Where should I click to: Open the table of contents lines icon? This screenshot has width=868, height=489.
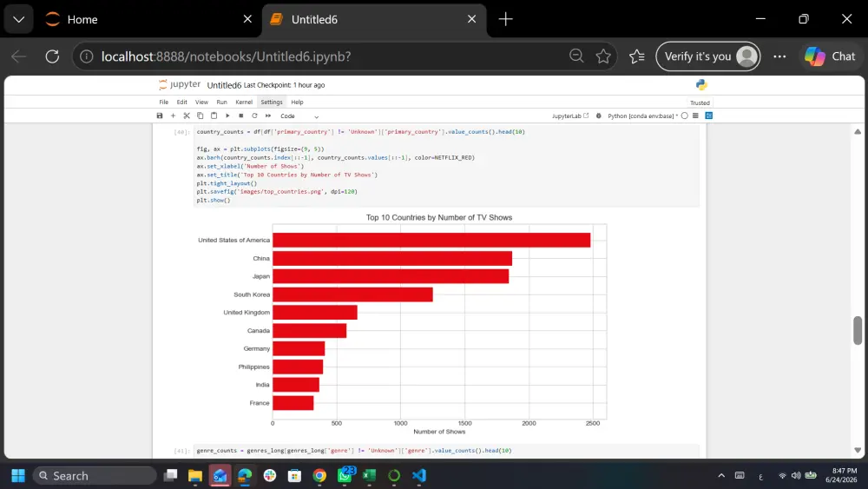tap(695, 116)
